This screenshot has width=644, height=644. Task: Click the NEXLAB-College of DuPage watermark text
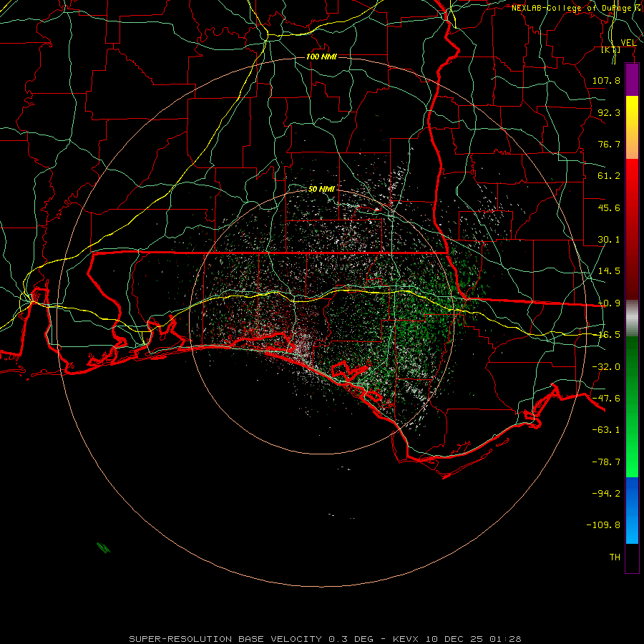(x=577, y=8)
